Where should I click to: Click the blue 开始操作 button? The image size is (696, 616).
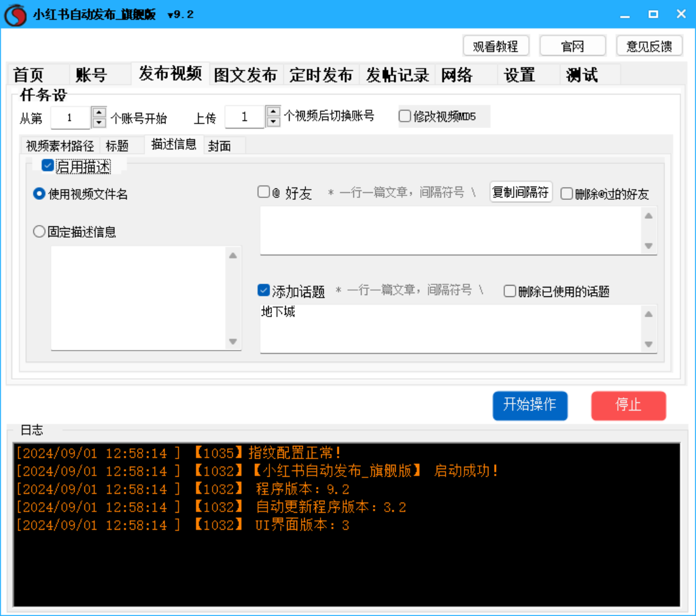click(x=530, y=405)
